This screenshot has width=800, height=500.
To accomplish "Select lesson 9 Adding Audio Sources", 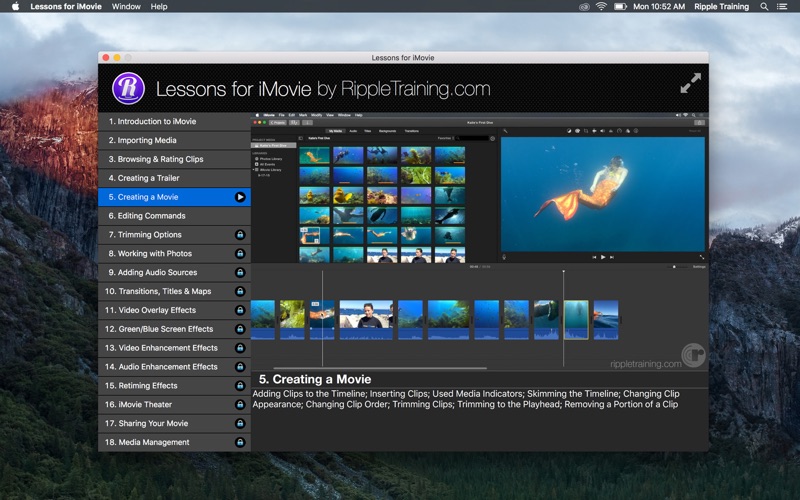I will pyautogui.click(x=174, y=272).
